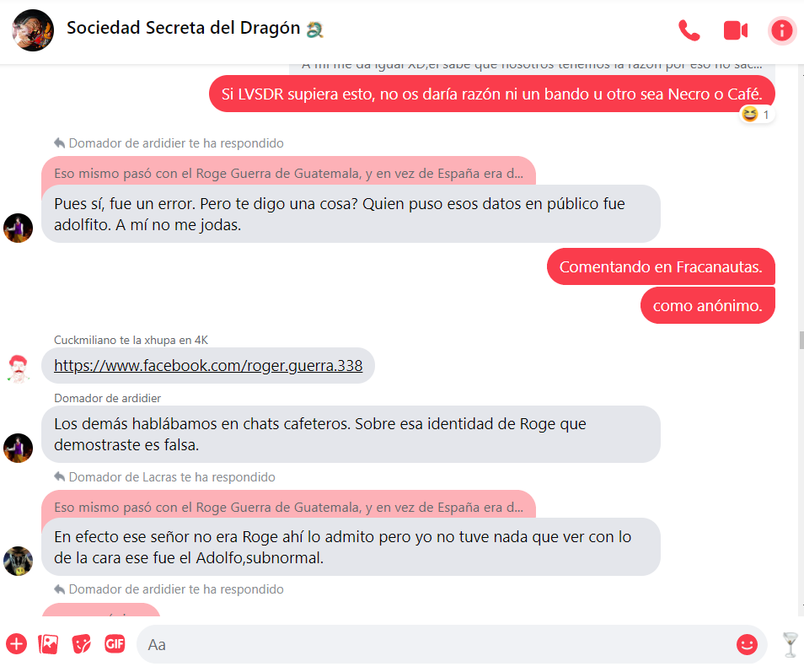Open more actions plus button

(x=16, y=644)
